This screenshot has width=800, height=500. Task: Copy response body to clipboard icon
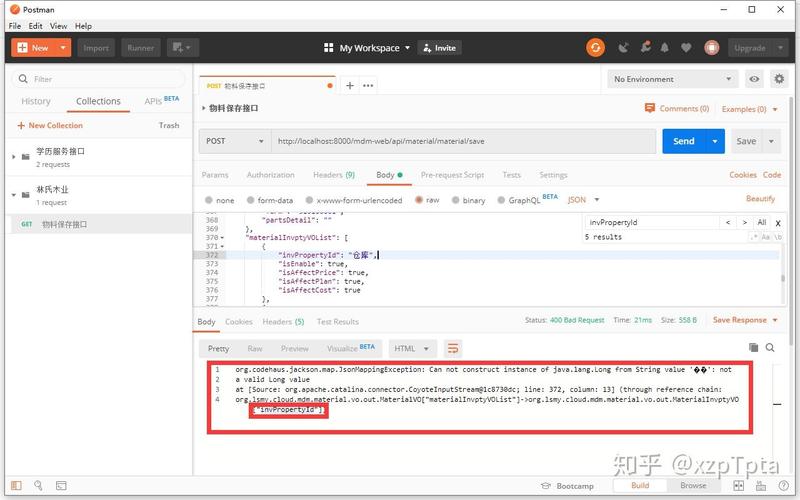coord(753,347)
